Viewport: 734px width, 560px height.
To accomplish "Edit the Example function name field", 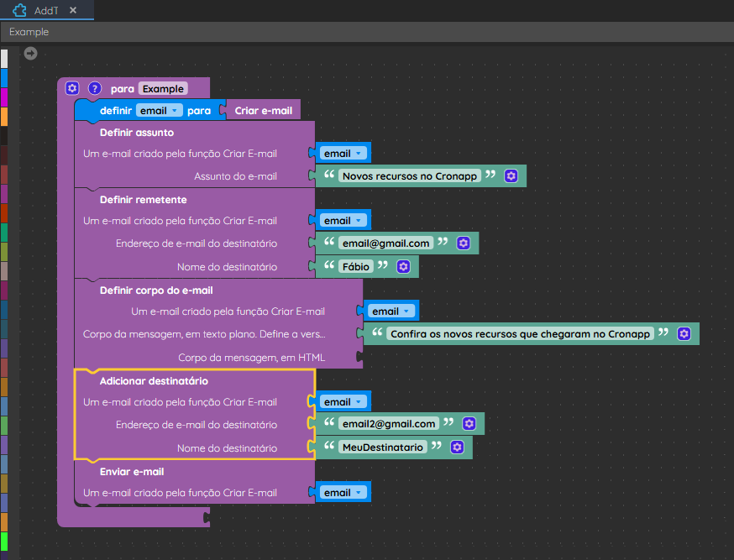I will pyautogui.click(x=163, y=89).
